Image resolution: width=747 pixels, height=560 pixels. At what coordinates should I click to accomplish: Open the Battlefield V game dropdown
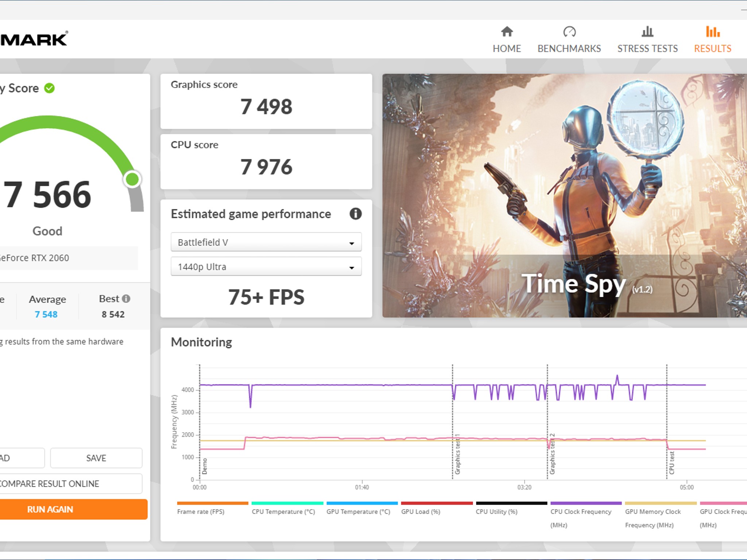click(266, 242)
